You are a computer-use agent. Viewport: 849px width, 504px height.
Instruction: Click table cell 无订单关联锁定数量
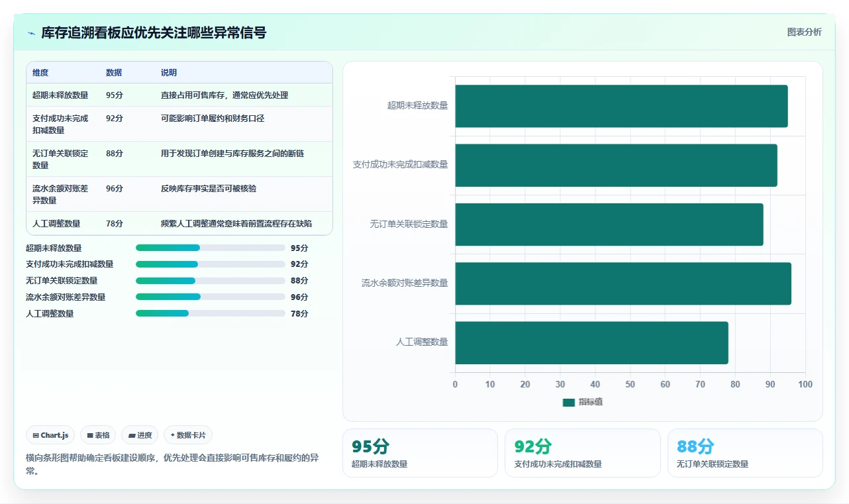(x=60, y=160)
